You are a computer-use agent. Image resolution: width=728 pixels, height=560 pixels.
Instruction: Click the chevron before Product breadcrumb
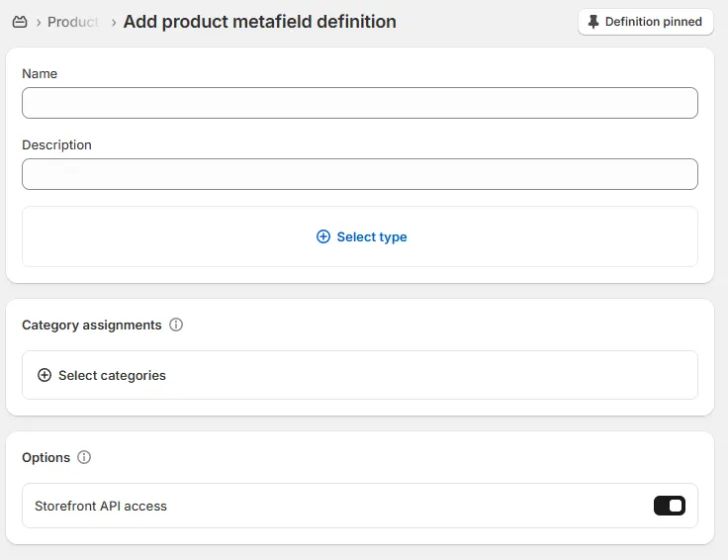pyautogui.click(x=38, y=23)
